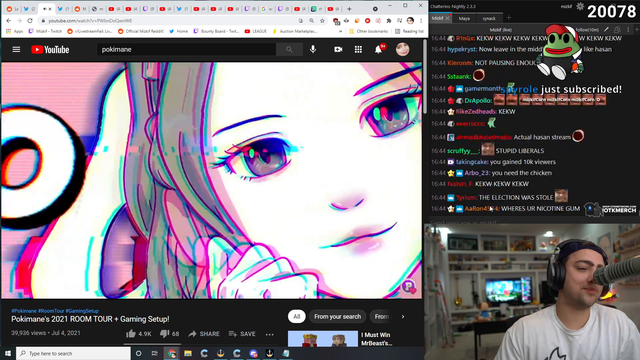Click the SAVE button under video

tap(242, 334)
